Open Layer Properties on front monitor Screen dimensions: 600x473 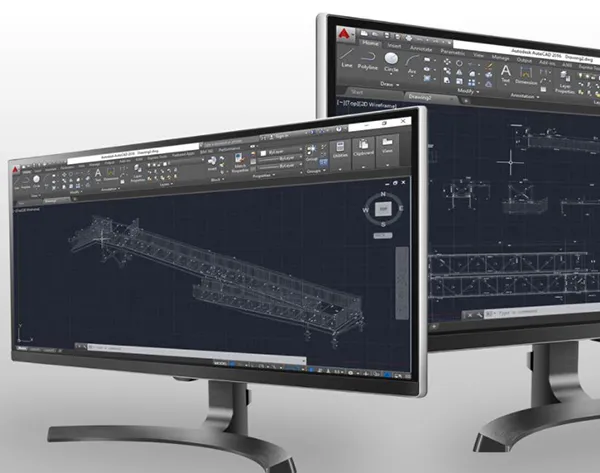click(137, 173)
